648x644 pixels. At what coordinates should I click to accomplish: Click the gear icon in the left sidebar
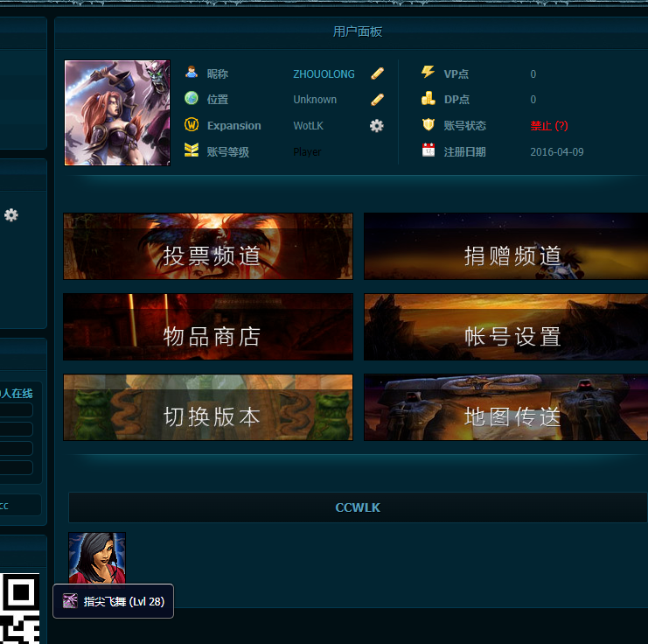(11, 215)
